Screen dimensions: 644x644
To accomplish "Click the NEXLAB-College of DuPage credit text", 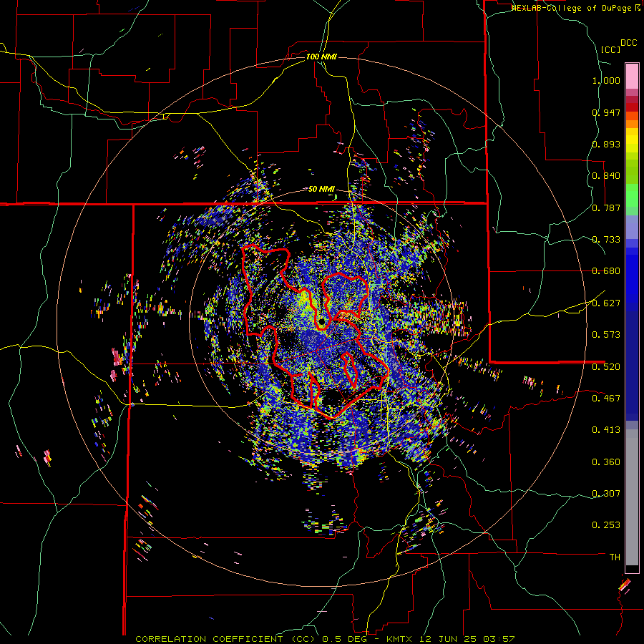I will click(572, 8).
